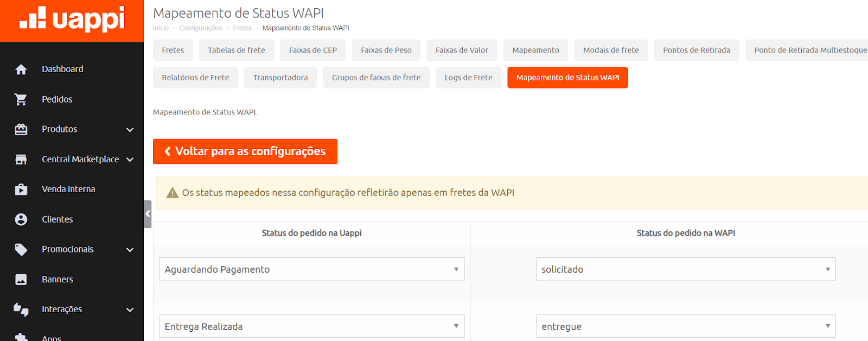Screen dimensions: 868x341
Task: Open the entregue WAPI status dropdown
Action: coord(686,326)
